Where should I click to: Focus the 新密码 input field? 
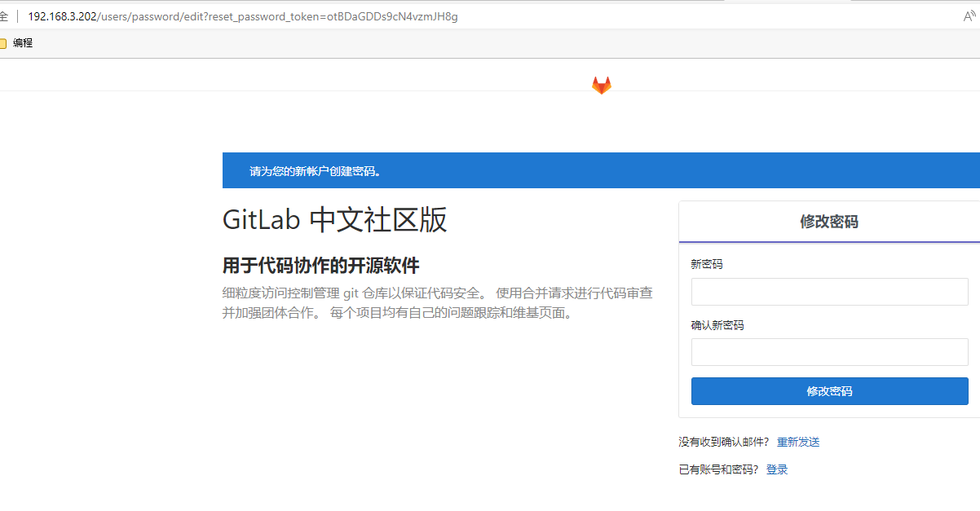pyautogui.click(x=829, y=292)
